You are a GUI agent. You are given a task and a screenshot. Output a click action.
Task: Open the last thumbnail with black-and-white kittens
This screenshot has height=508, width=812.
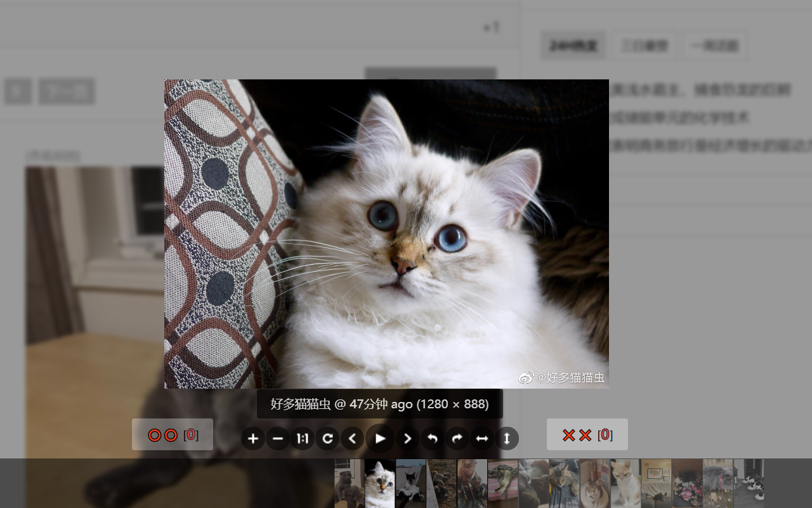(x=749, y=483)
